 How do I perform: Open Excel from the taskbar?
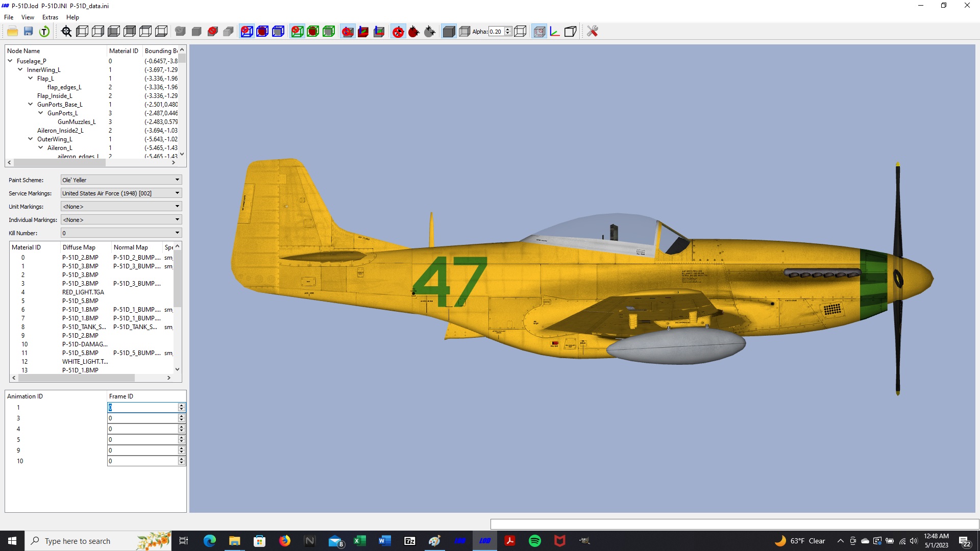coord(360,541)
